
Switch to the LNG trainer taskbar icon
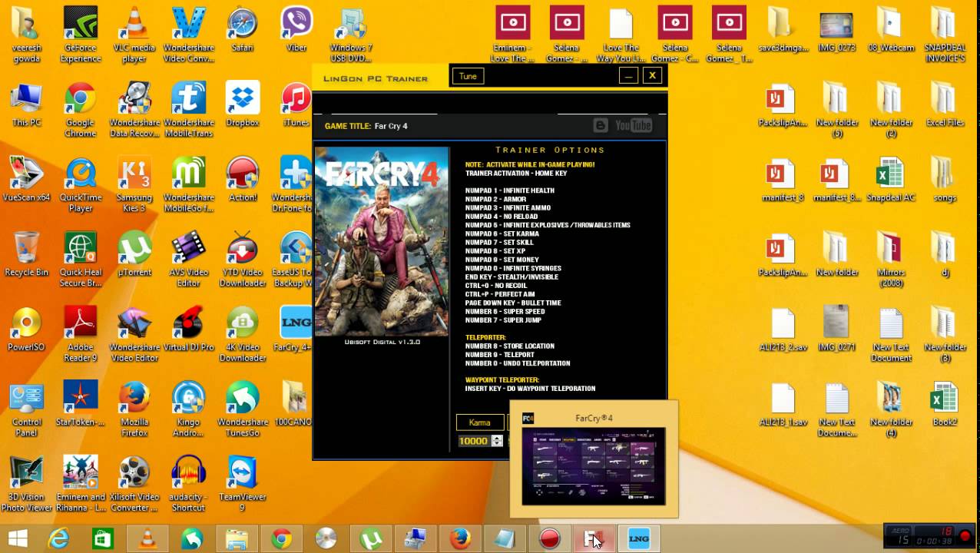(x=639, y=538)
